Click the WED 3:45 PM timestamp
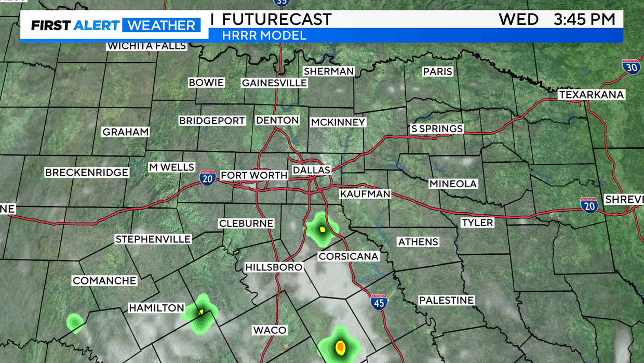The height and width of the screenshot is (363, 644). pyautogui.click(x=557, y=19)
